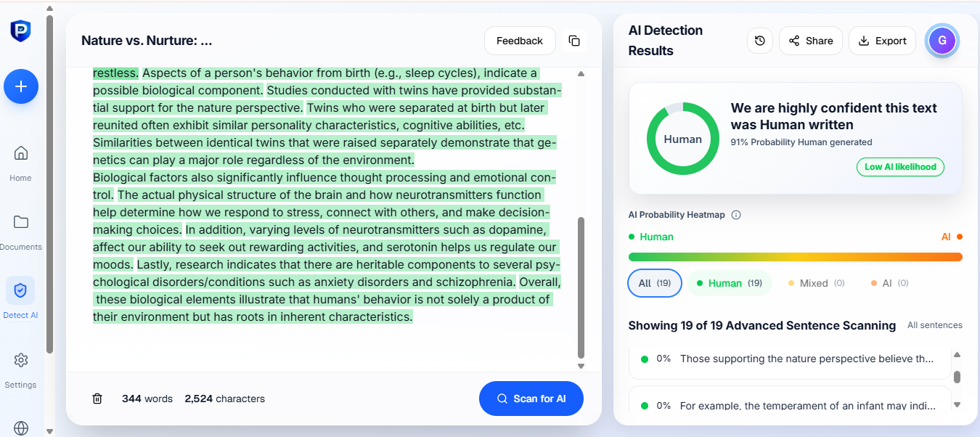Go to Home in the sidebar
This screenshot has width=980, height=437.
(21, 163)
